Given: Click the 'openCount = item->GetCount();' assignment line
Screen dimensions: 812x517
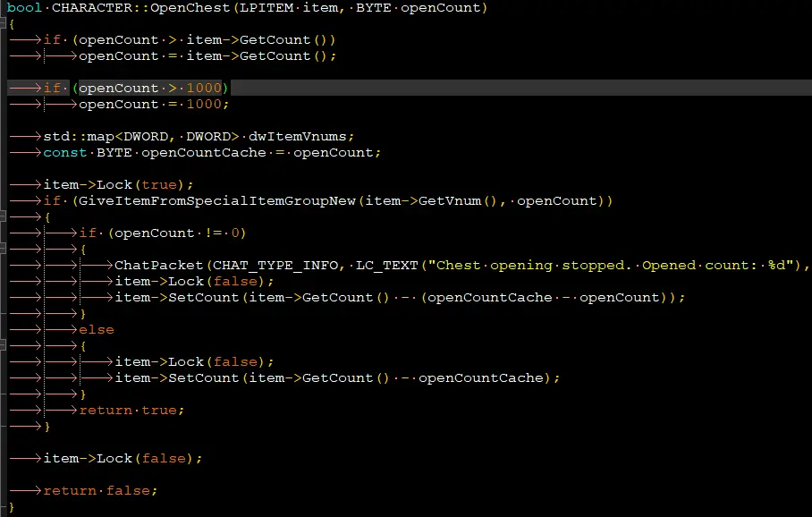Looking at the screenshot, I should [x=207, y=56].
